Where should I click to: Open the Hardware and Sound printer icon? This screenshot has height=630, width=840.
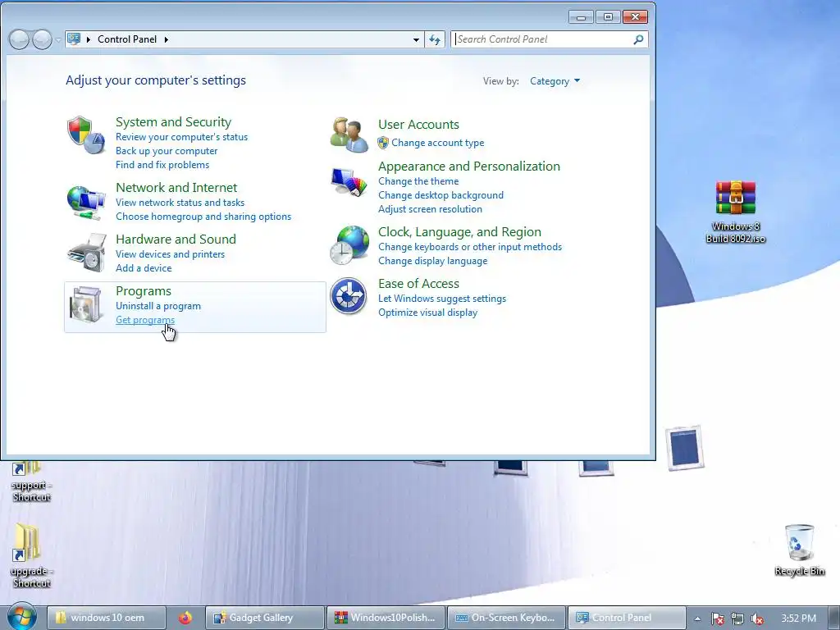point(86,253)
